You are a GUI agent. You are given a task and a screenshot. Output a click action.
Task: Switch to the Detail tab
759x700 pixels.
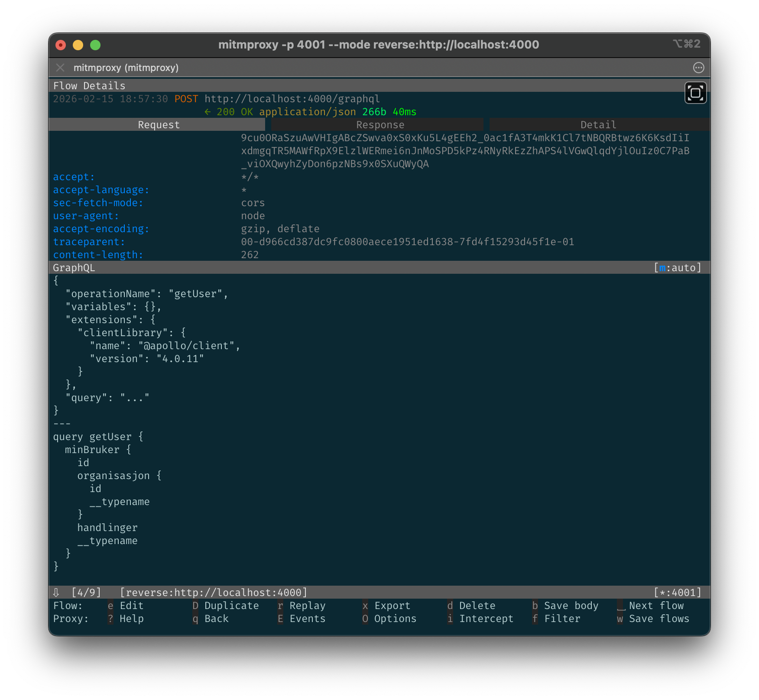598,125
